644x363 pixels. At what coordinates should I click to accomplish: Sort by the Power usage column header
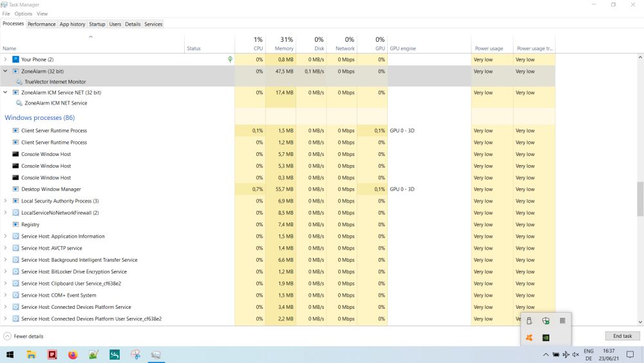pyautogui.click(x=492, y=44)
